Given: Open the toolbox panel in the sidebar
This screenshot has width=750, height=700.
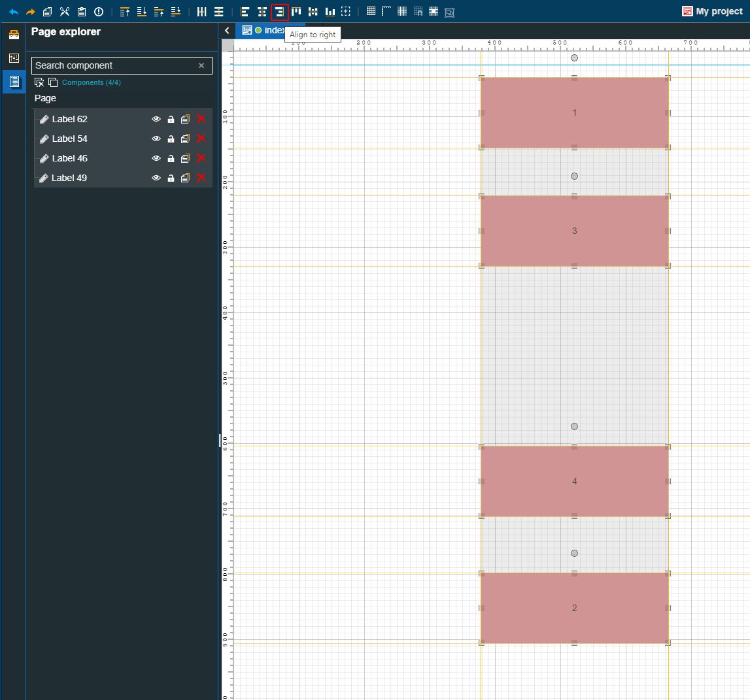Looking at the screenshot, I should (x=14, y=35).
